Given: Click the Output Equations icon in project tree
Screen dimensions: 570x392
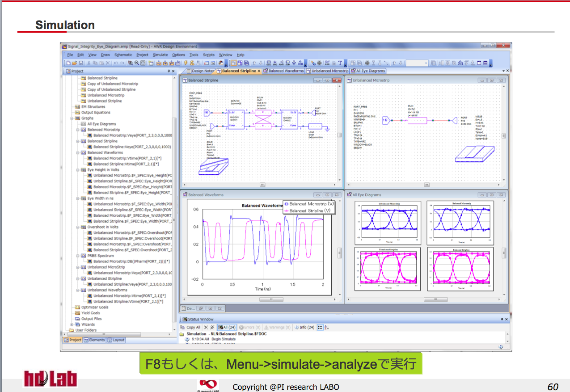Looking at the screenshot, I should pyautogui.click(x=77, y=113).
